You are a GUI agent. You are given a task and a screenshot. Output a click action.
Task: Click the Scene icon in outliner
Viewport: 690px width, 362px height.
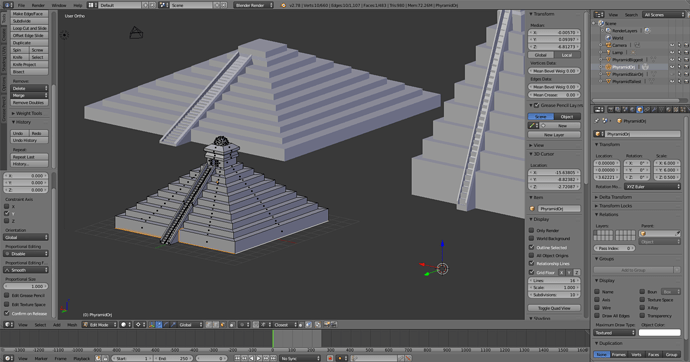(x=602, y=23)
